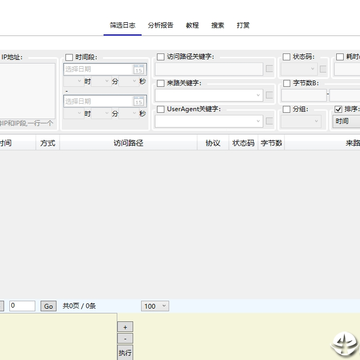This screenshot has height=360, width=360.
Task: Go to the 教程 tab
Action: [x=192, y=25]
